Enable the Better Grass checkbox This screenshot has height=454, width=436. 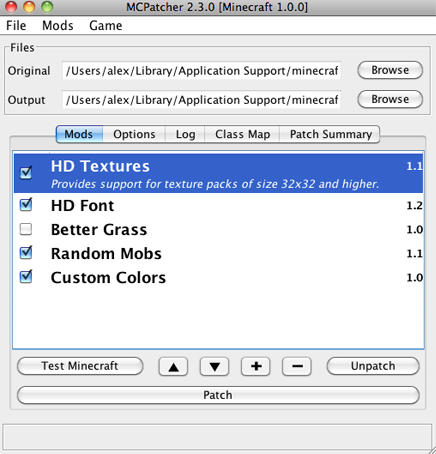(26, 229)
